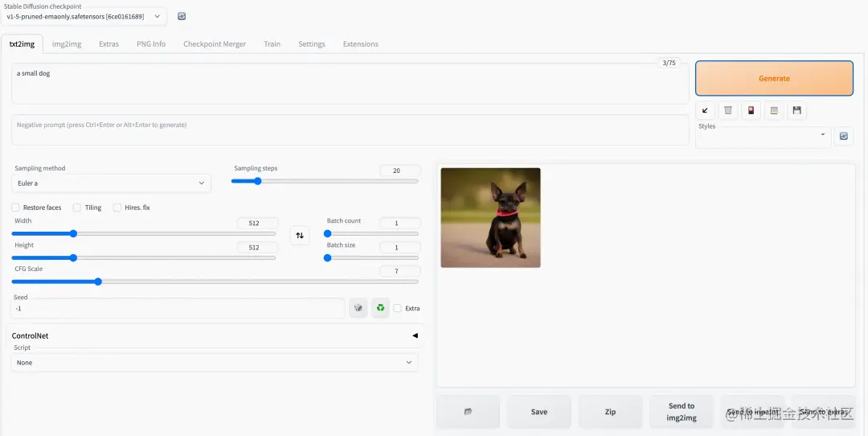Enable the Tiling checkbox
This screenshot has width=868, height=436.
coord(77,208)
